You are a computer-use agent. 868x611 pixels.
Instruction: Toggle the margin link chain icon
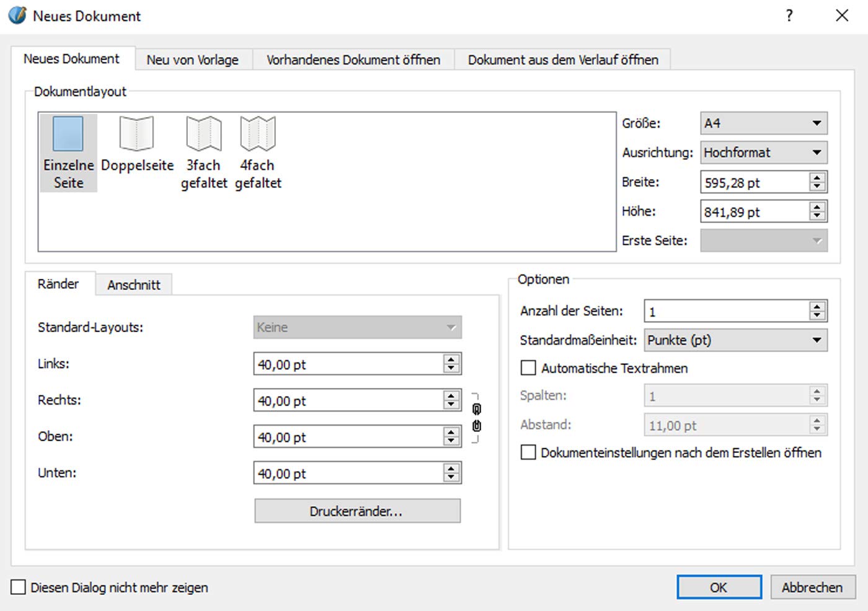[x=476, y=418]
